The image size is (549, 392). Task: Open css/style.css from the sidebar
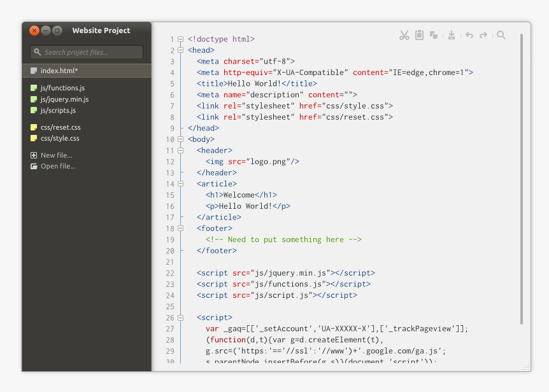pos(60,139)
